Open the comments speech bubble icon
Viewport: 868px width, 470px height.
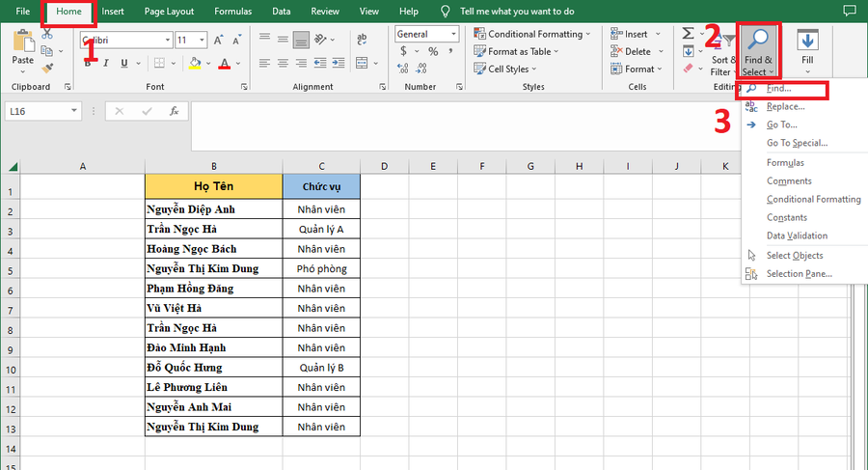point(849,11)
